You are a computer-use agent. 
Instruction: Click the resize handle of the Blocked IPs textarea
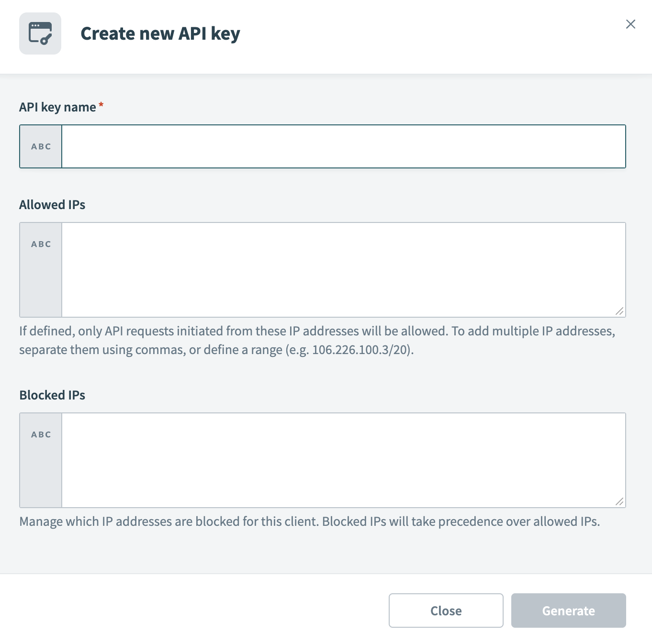click(x=620, y=501)
